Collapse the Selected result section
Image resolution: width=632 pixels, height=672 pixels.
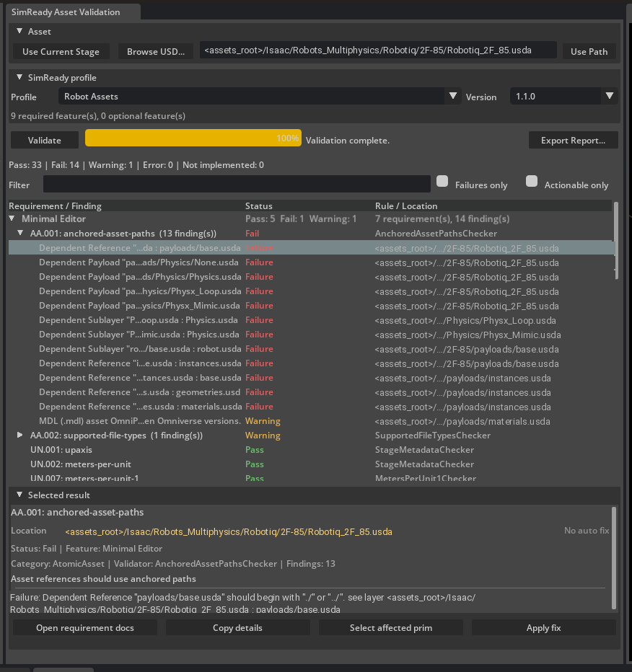coord(19,495)
